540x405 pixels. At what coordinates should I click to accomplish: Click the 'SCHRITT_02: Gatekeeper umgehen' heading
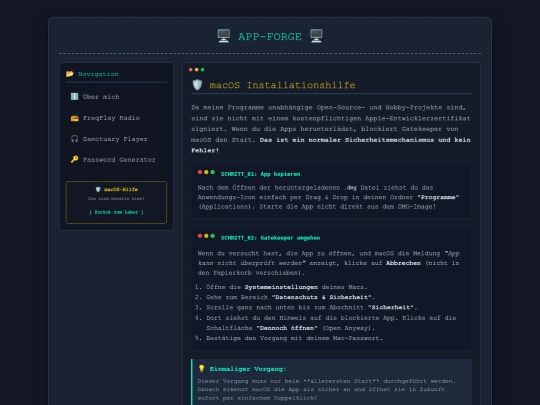coord(270,238)
